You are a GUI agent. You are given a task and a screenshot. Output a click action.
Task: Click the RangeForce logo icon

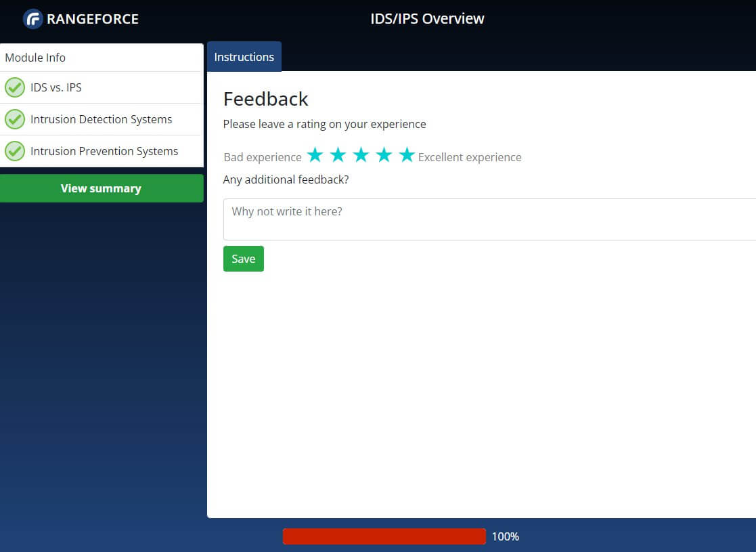pyautogui.click(x=32, y=19)
